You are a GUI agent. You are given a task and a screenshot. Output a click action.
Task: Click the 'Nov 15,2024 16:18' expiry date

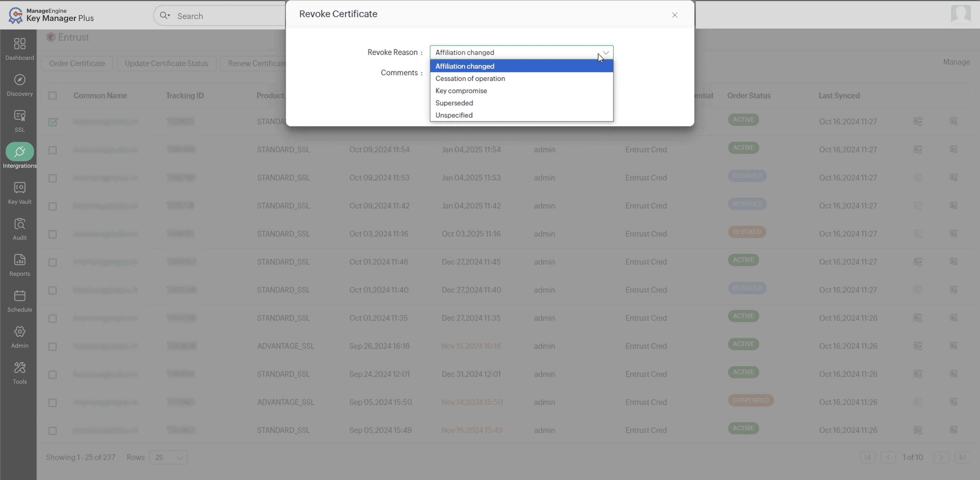pyautogui.click(x=471, y=346)
